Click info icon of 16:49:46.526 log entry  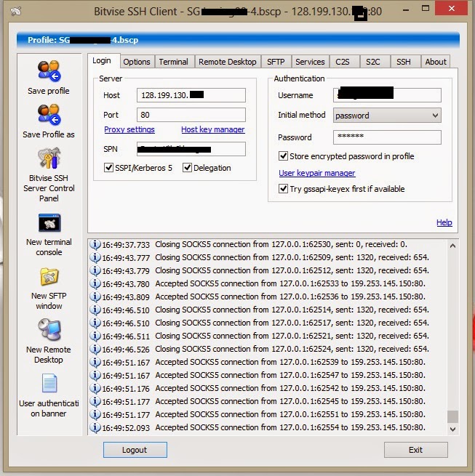pyautogui.click(x=95, y=349)
